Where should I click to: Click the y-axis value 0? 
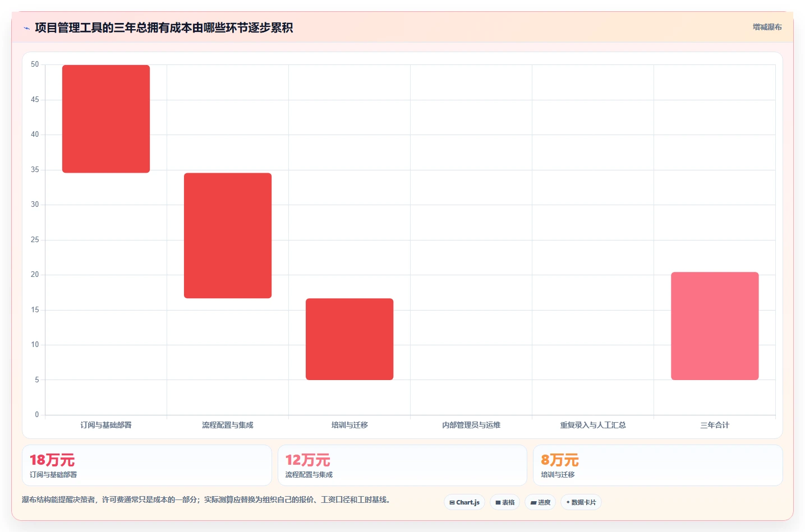(x=37, y=415)
